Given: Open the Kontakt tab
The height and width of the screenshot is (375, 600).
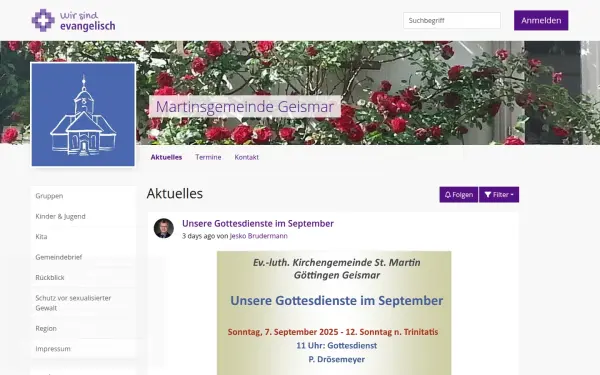Looking at the screenshot, I should pyautogui.click(x=246, y=157).
